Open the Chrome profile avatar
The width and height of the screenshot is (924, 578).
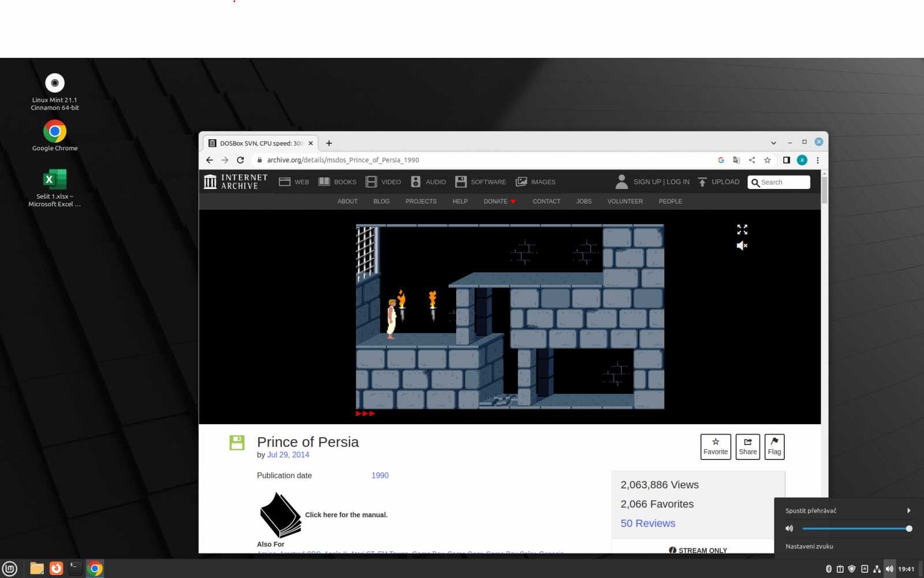(802, 160)
